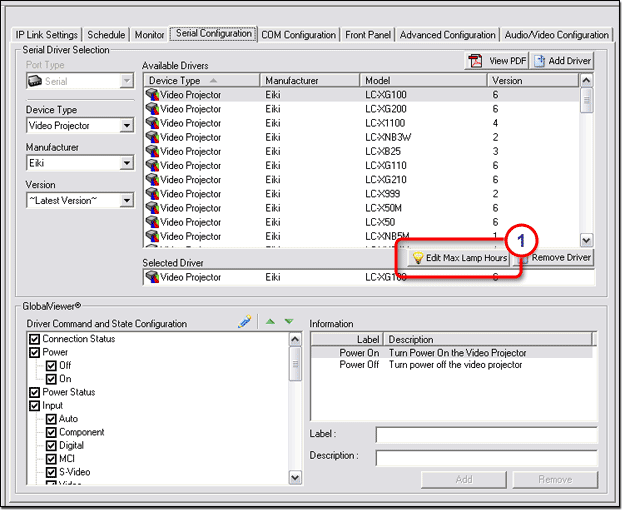The image size is (630, 517).
Task: Open the Manufacturer dropdown
Action: [127, 163]
